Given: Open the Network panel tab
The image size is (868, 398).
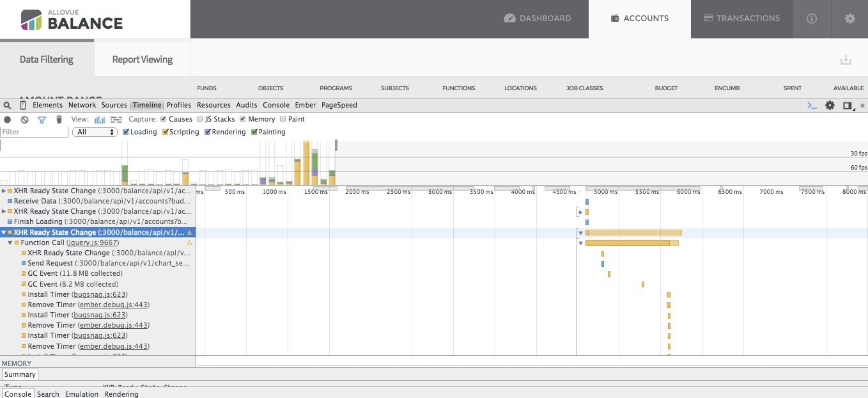Looking at the screenshot, I should click(82, 105).
